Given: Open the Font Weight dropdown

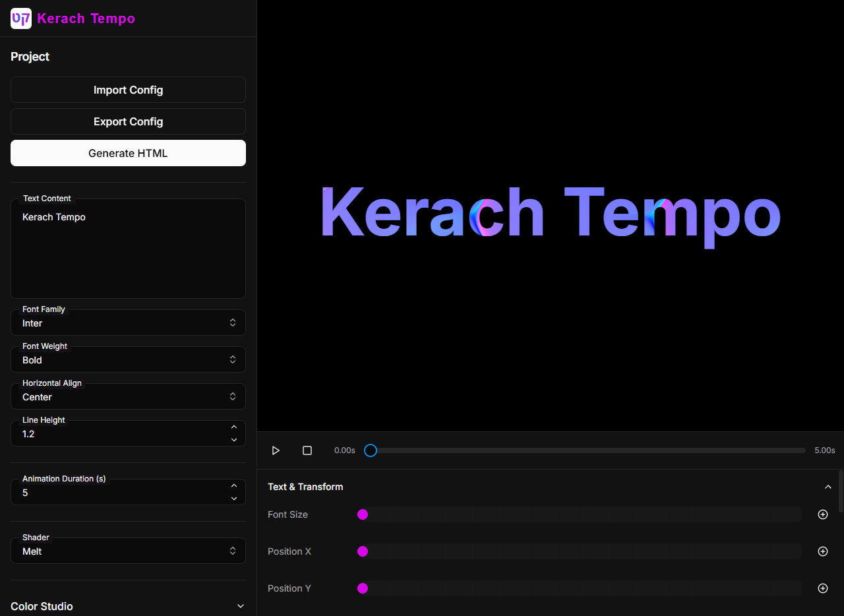Looking at the screenshot, I should click(x=128, y=359).
